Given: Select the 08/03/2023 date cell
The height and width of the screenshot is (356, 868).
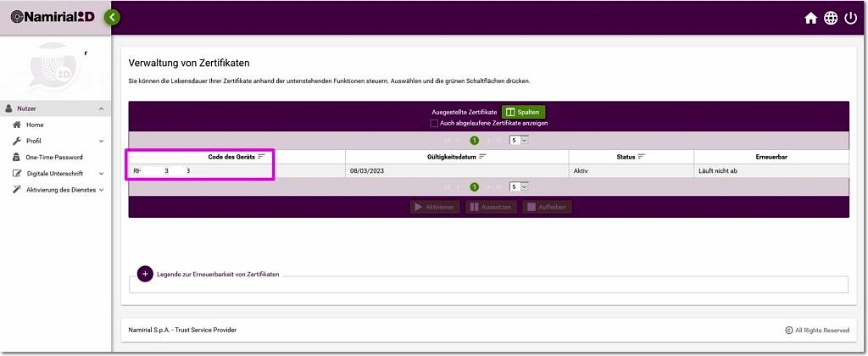Looking at the screenshot, I should pyautogui.click(x=457, y=171).
